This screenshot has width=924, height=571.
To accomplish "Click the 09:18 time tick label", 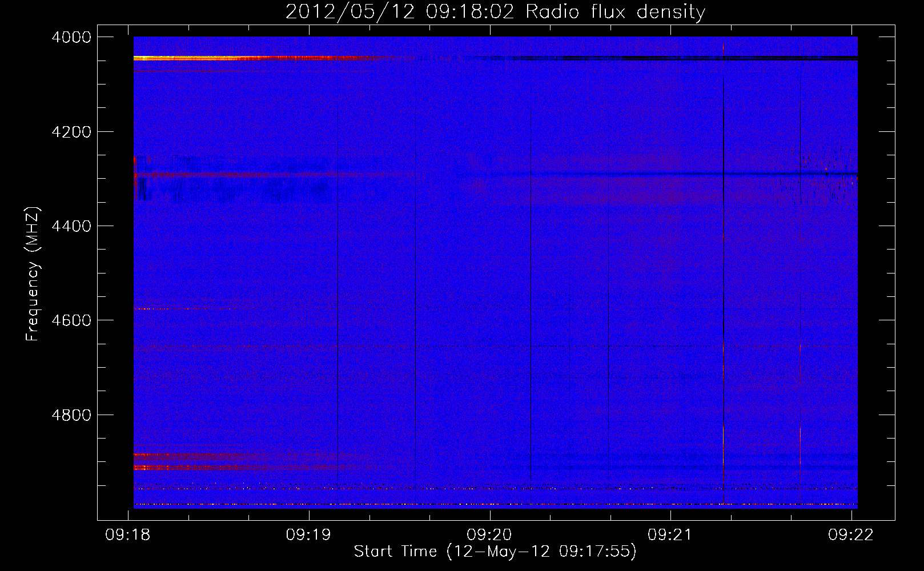I will coord(128,534).
